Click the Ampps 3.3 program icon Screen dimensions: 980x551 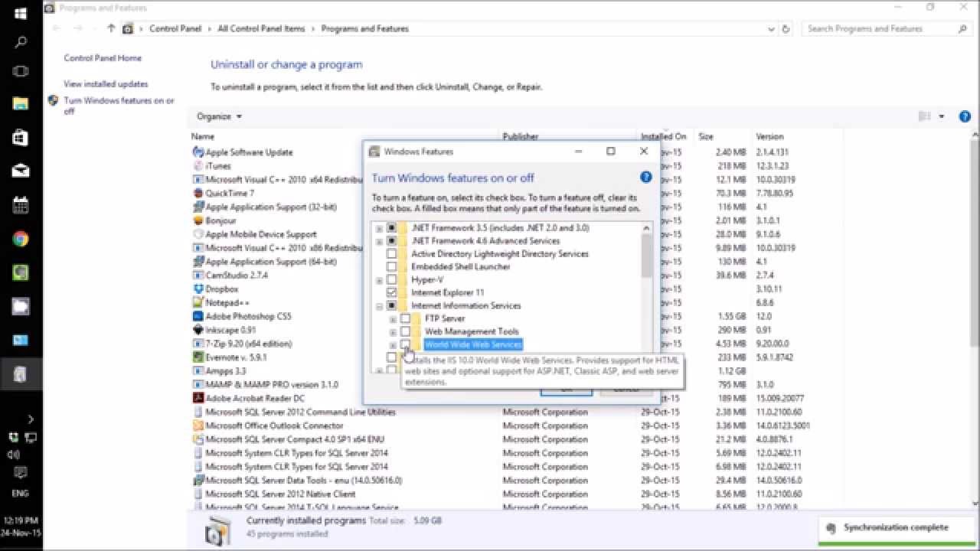tap(198, 371)
